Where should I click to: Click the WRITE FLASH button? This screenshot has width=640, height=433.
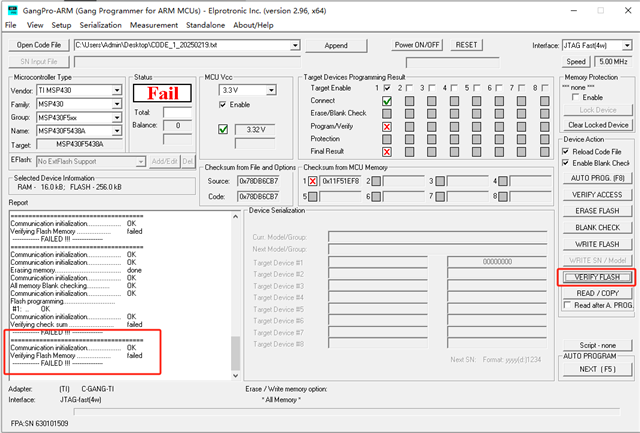(x=598, y=244)
